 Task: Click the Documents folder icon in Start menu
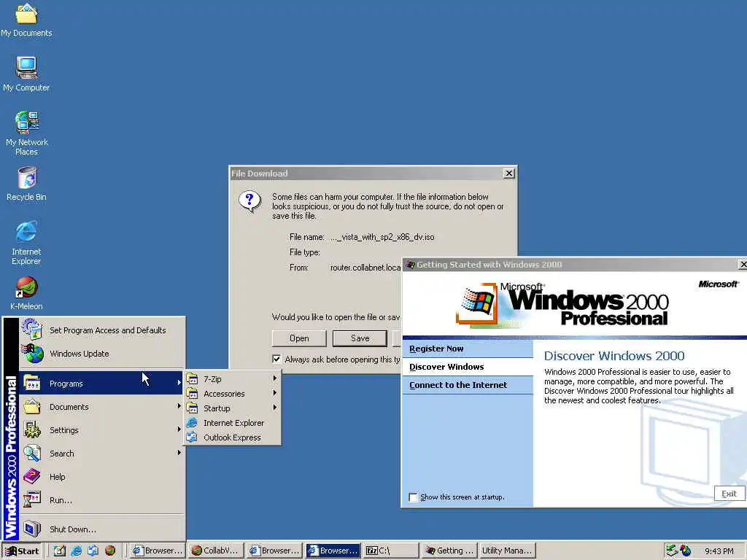pos(32,407)
